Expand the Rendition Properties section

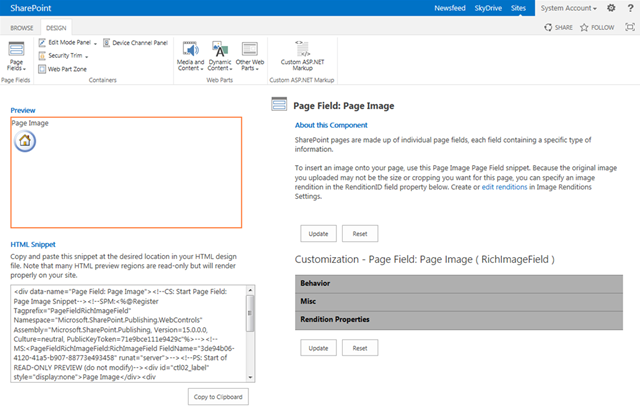tap(459, 320)
